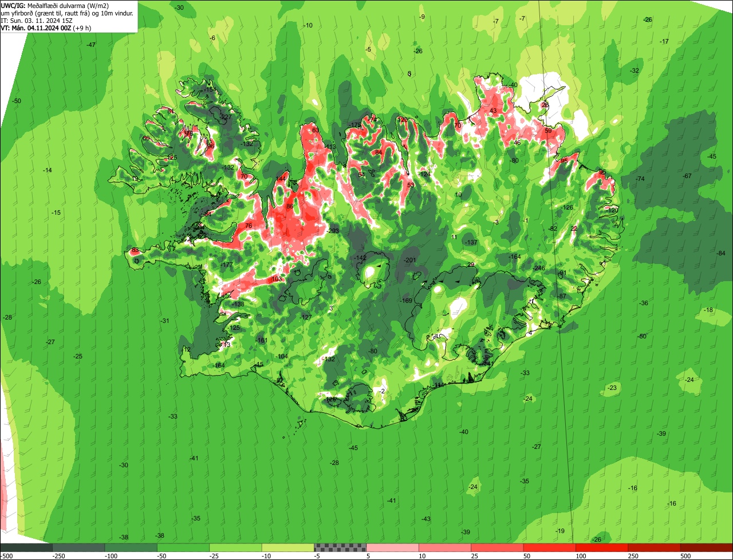Screen dimensions: 733x560
Task: Select the checkered -5 to 5 swatch
Action: 340,547
